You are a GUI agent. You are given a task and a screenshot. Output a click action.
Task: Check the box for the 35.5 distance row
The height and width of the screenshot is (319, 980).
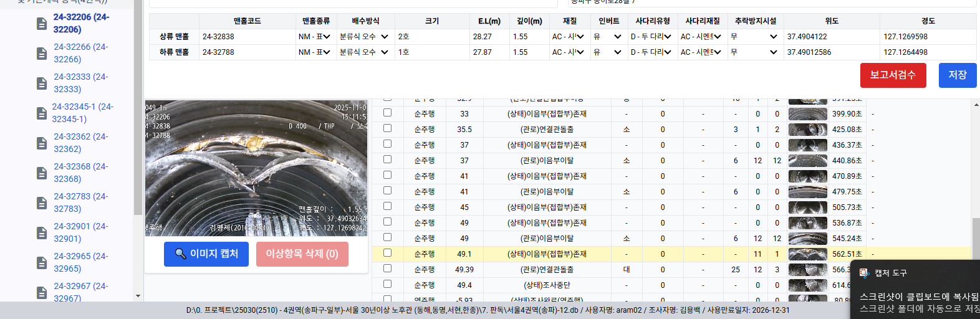point(387,128)
